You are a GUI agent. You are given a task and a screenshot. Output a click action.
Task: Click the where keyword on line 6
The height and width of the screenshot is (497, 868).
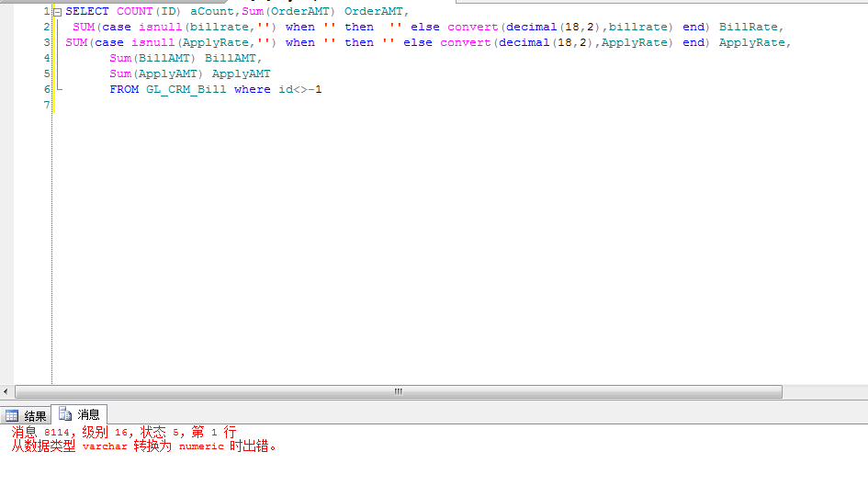click(x=253, y=89)
